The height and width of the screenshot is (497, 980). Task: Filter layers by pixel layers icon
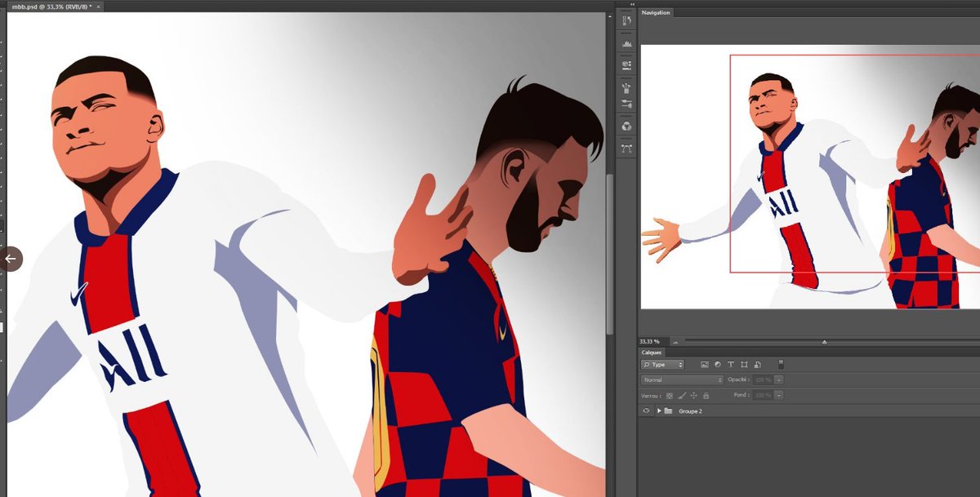pos(704,365)
